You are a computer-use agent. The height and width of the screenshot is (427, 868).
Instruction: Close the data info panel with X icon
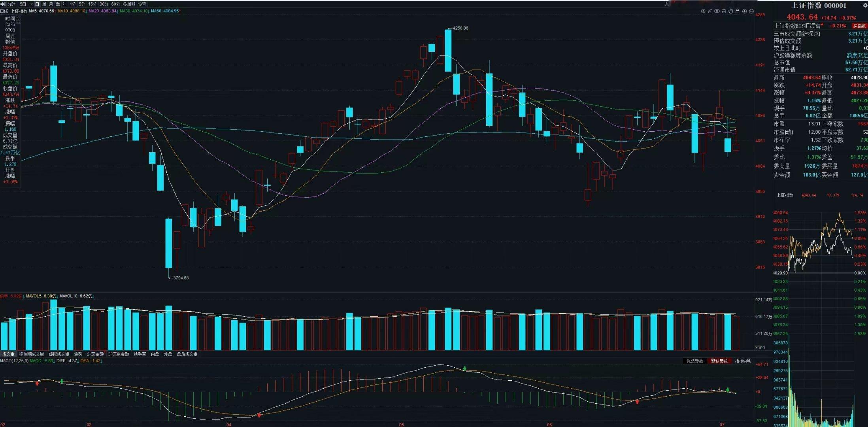pos(19,17)
